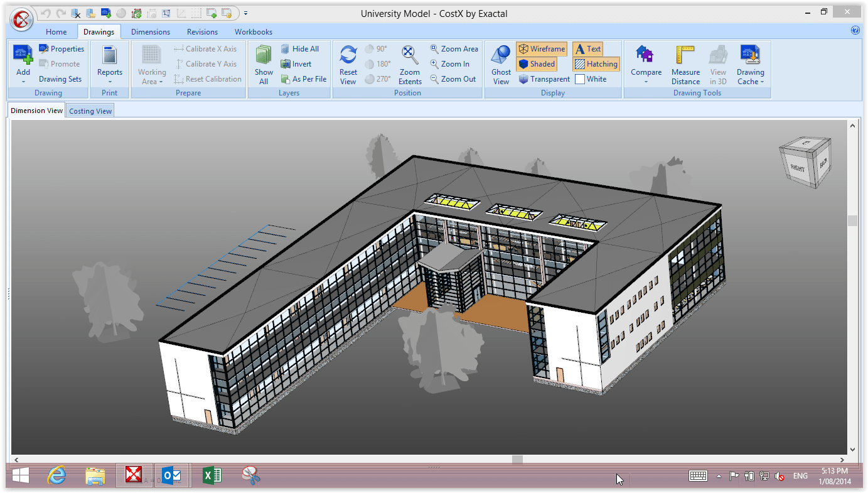Click Zoom Out
The height and width of the screenshot is (493, 868).
coord(453,79)
